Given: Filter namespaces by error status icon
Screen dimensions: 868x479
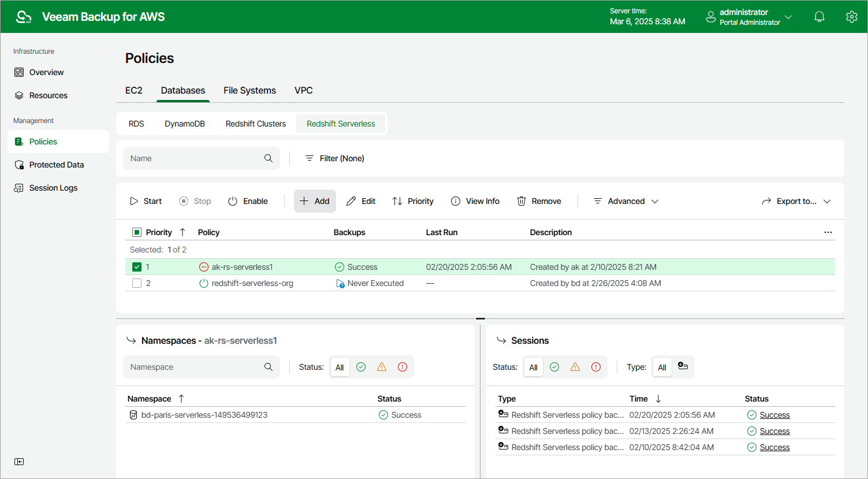Looking at the screenshot, I should 403,367.
